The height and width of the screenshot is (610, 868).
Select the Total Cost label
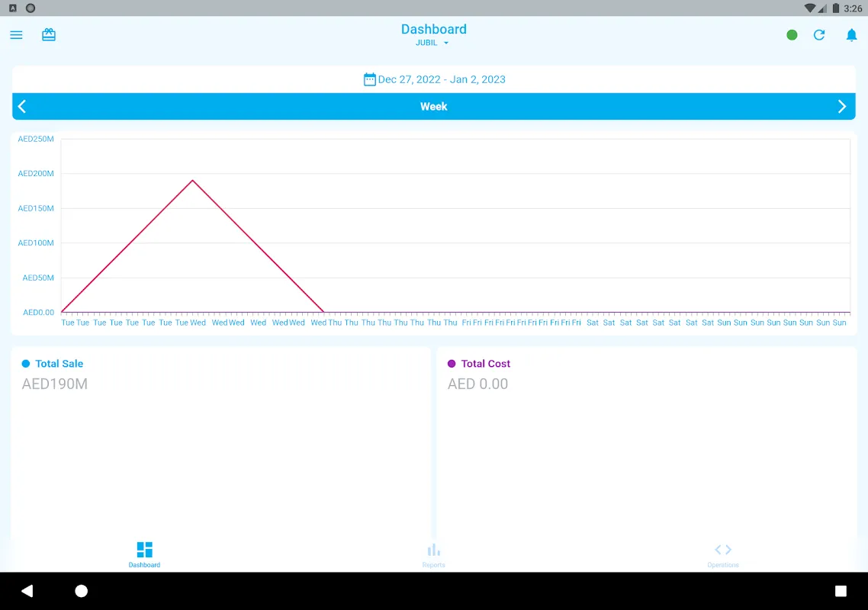(x=485, y=364)
